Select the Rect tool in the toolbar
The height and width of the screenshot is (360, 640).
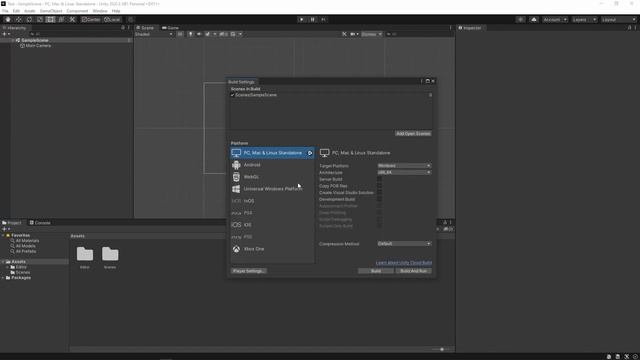(x=51, y=20)
